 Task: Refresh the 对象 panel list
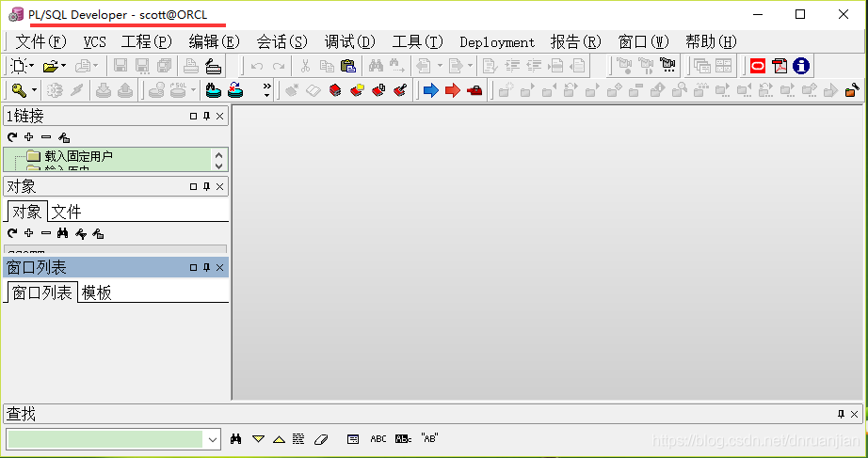[12, 233]
